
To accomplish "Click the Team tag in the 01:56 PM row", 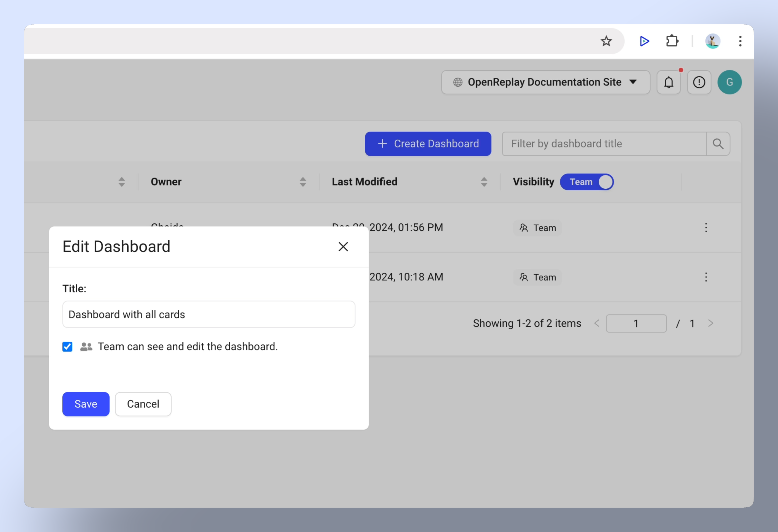I will click(538, 228).
